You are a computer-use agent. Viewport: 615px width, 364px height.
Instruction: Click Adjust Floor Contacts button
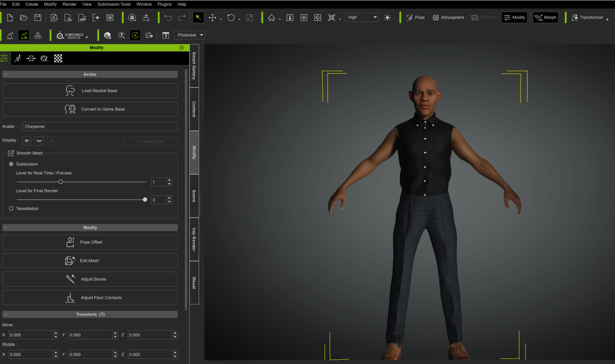click(90, 298)
